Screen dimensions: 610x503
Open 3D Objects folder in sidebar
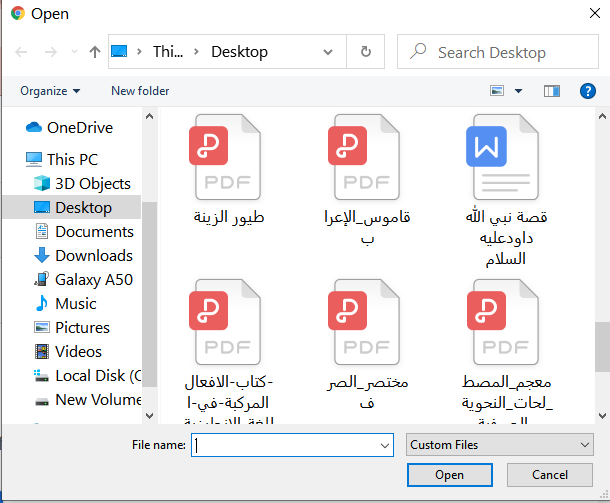coord(93,184)
